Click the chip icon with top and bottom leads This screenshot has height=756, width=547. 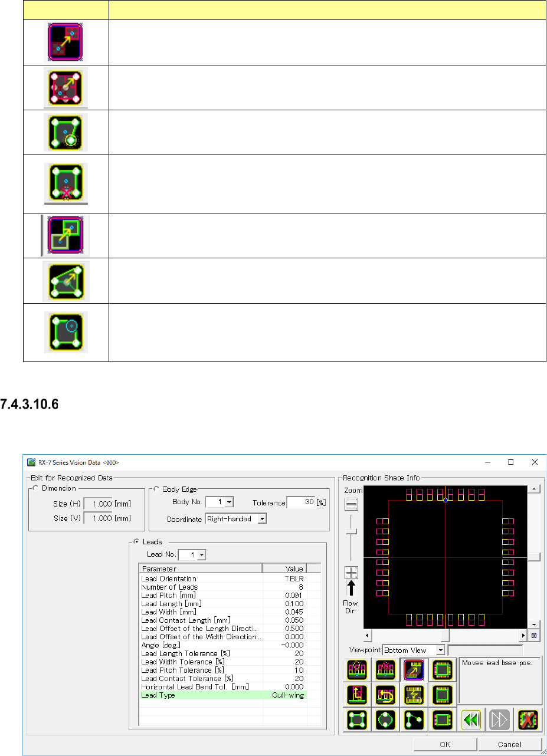[443, 695]
